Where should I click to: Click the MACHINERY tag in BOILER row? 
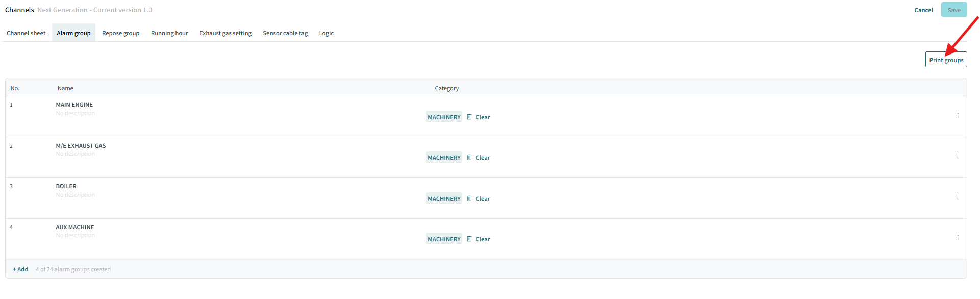(x=444, y=198)
